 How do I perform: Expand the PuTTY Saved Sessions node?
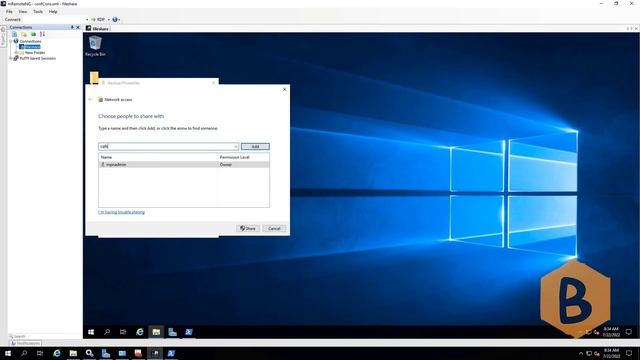pos(11,58)
